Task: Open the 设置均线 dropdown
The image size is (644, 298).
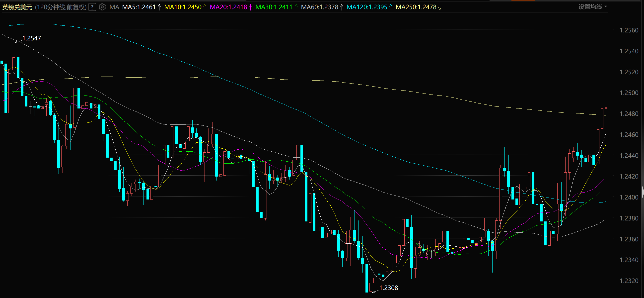Action: click(592, 7)
